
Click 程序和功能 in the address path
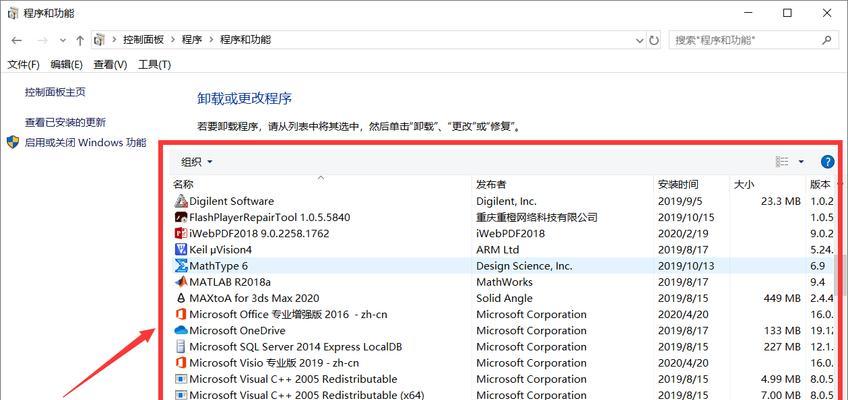click(246, 39)
